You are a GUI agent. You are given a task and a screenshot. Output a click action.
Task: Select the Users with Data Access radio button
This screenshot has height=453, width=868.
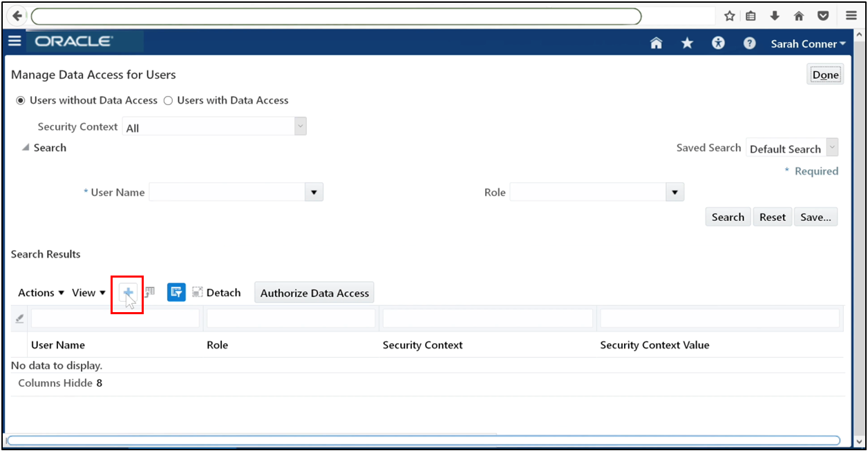tap(168, 100)
